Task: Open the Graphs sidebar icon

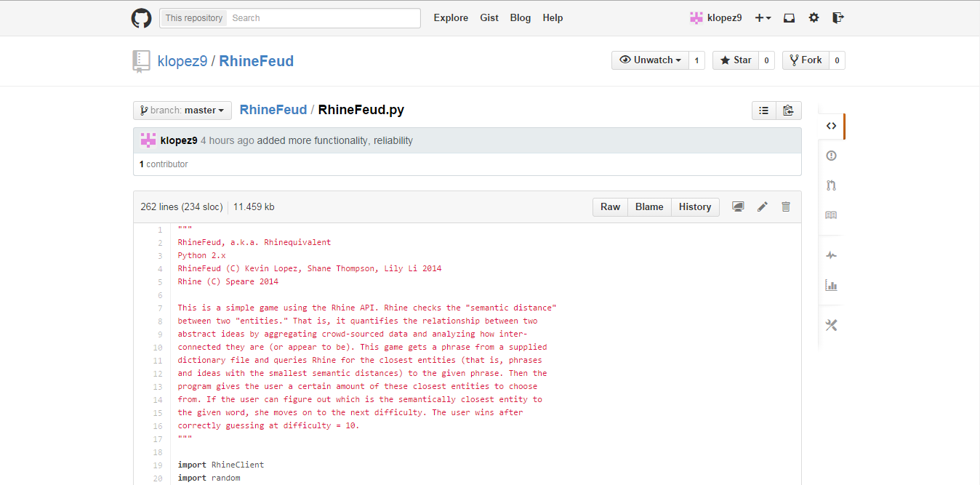Action: 831,285
